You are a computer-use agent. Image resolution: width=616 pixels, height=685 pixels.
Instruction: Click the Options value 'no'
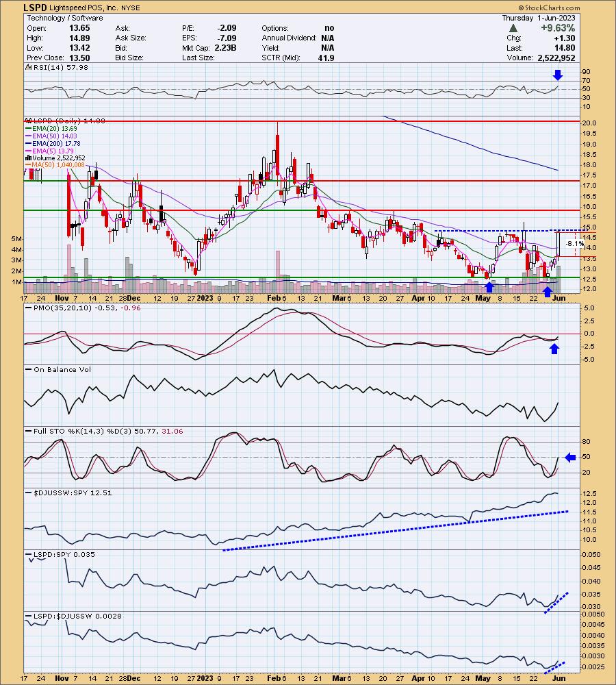pyautogui.click(x=330, y=28)
